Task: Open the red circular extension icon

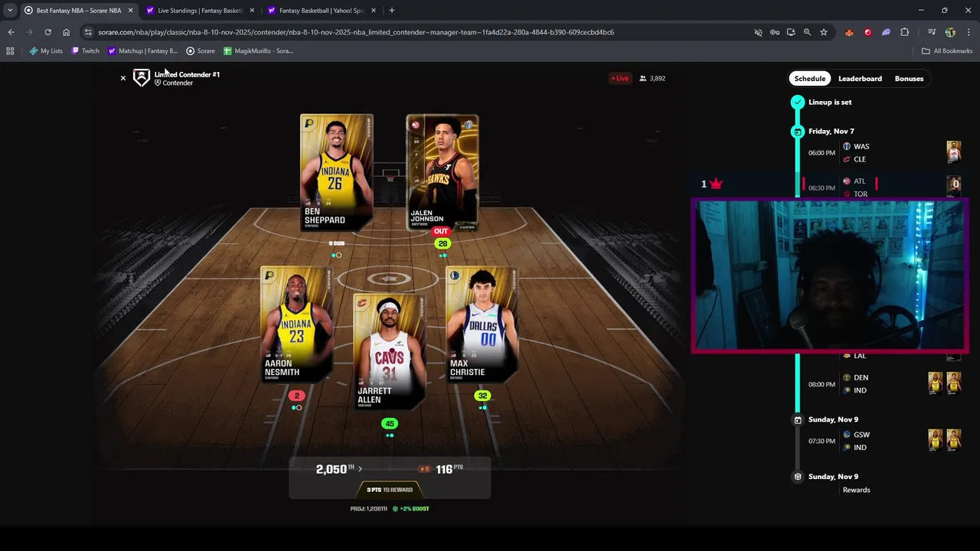Action: (867, 32)
